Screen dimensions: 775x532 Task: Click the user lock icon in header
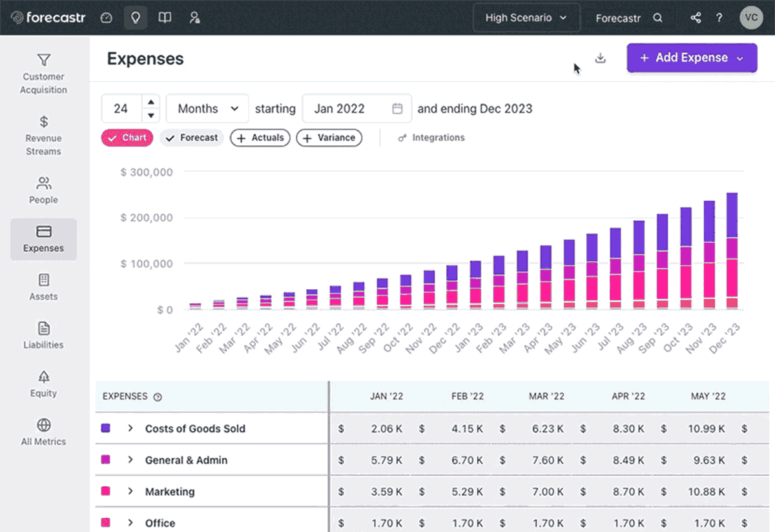click(x=194, y=17)
